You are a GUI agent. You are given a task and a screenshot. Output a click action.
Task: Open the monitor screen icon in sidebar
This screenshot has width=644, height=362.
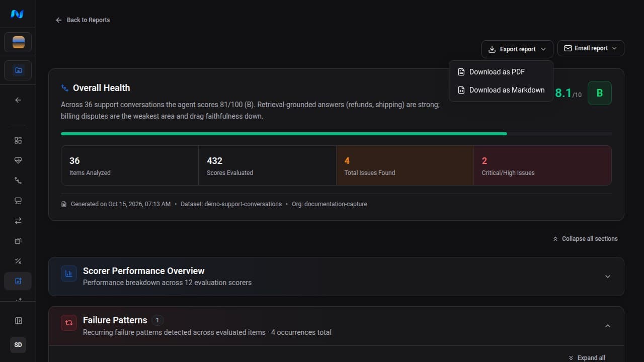[x=18, y=201]
